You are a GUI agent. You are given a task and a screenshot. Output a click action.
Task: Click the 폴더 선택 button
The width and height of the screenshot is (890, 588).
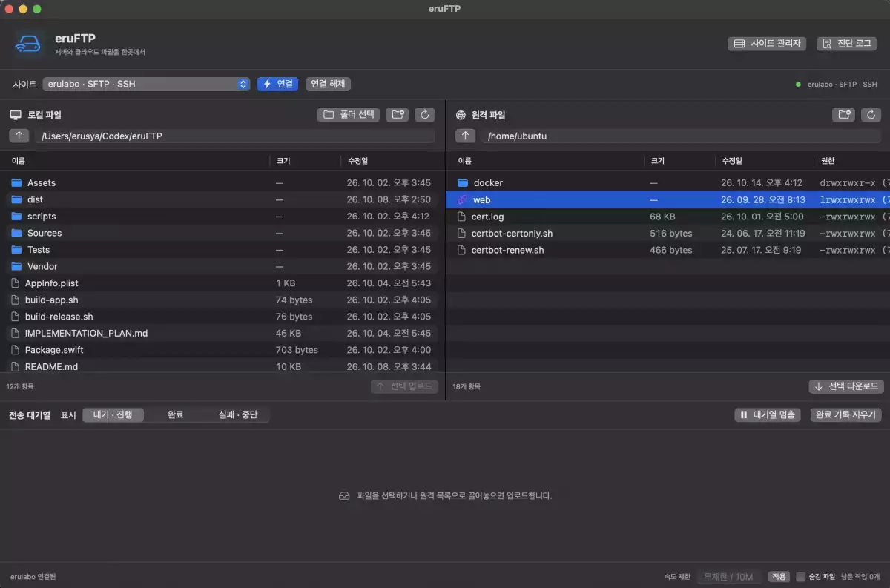pyautogui.click(x=349, y=115)
